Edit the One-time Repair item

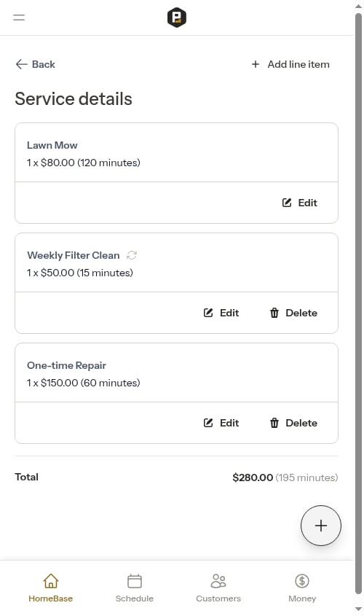click(x=221, y=423)
